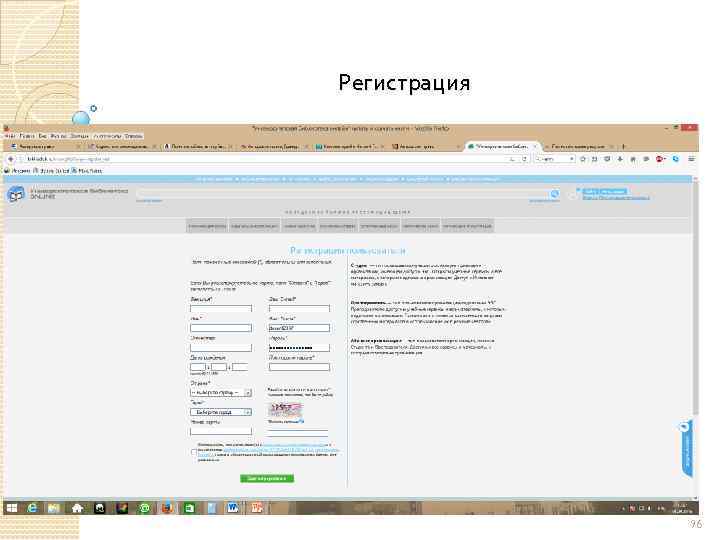This screenshot has width=720, height=540.
Task: Click the registration link below the login button
Action: point(616,197)
